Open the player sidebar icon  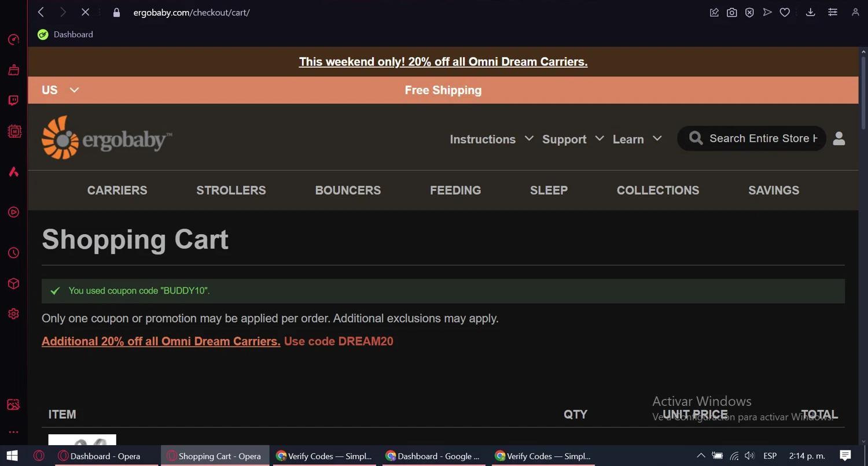14,212
